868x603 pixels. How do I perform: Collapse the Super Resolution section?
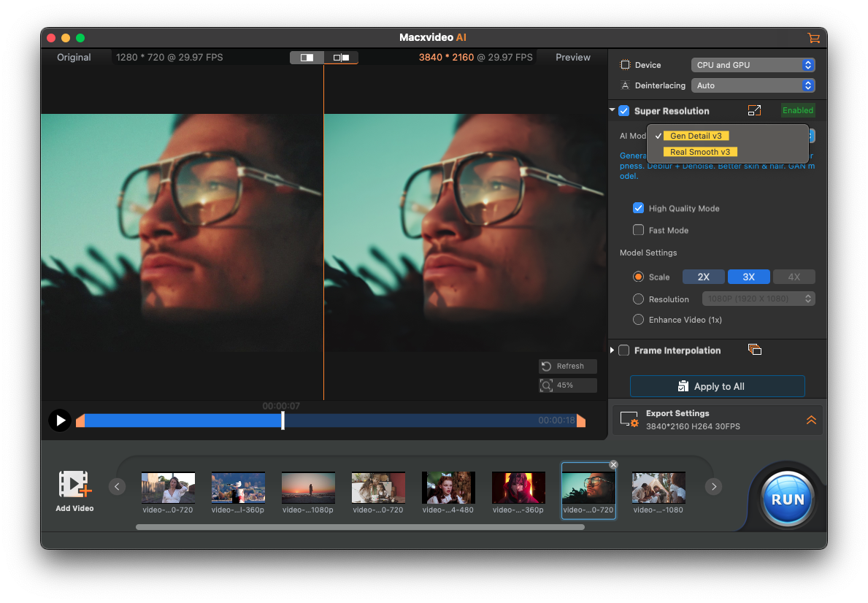pyautogui.click(x=612, y=110)
